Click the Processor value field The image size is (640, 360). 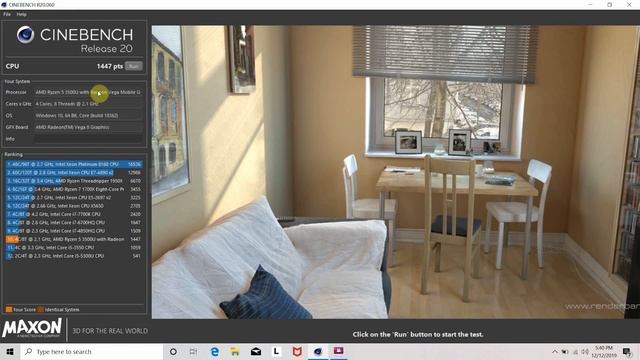(x=88, y=92)
